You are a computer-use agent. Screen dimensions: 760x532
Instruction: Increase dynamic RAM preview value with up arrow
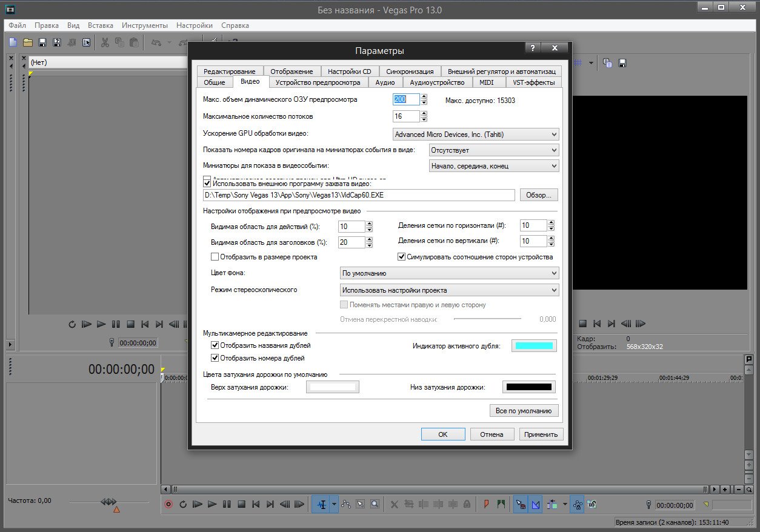click(x=424, y=97)
